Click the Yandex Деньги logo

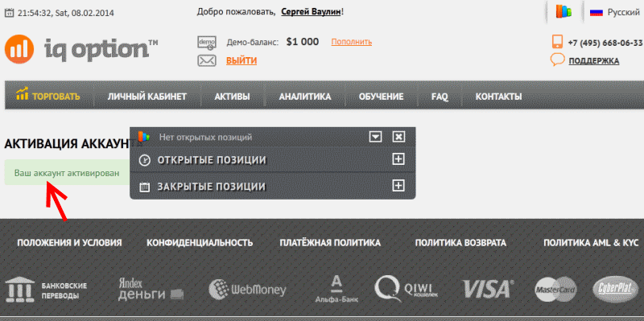click(x=151, y=289)
